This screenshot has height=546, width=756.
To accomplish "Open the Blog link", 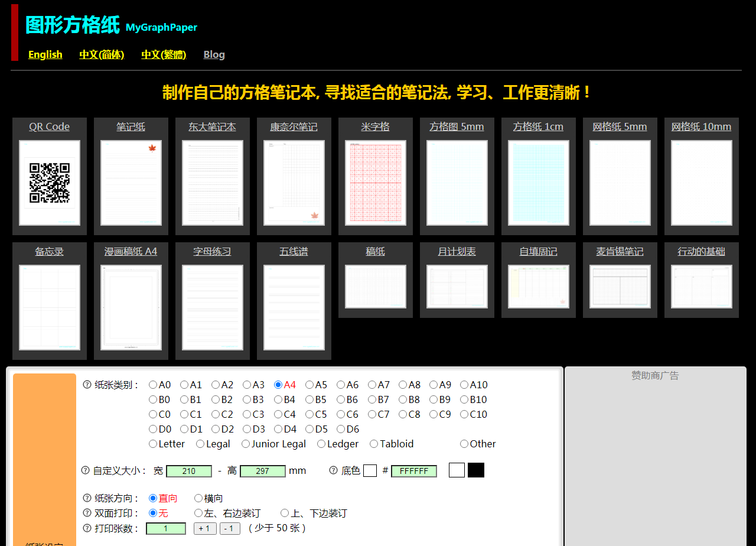I will tap(214, 54).
